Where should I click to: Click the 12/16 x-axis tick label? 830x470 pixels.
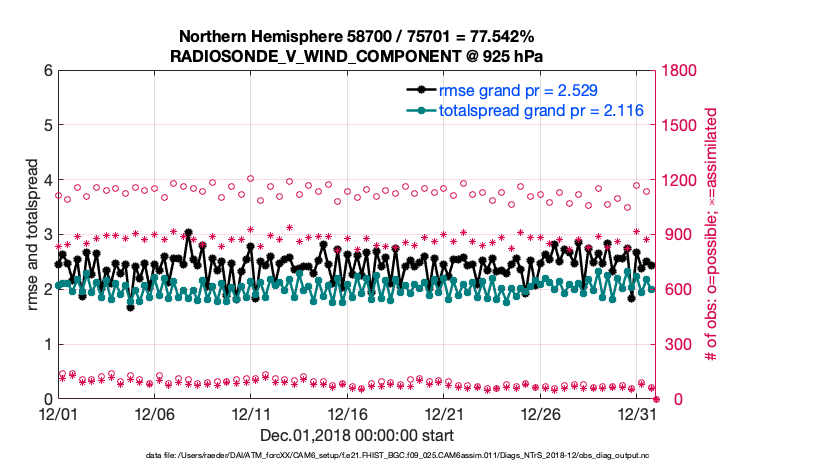349,413
